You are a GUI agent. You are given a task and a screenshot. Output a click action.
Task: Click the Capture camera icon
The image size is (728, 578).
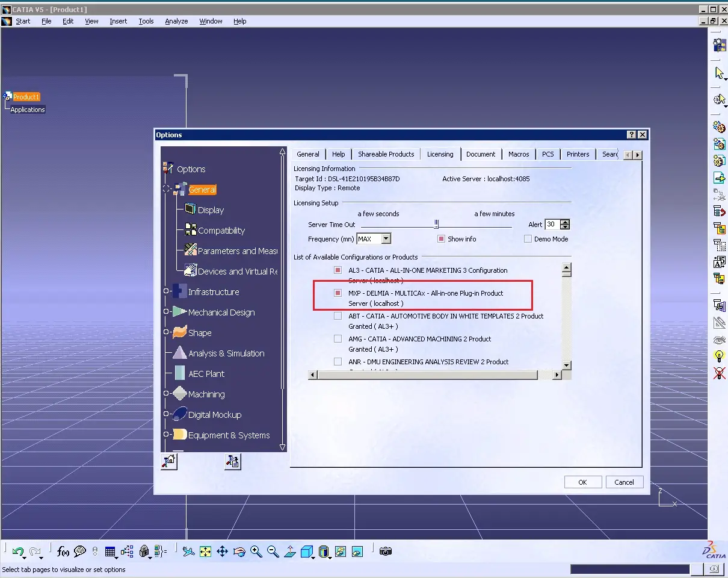(x=386, y=552)
